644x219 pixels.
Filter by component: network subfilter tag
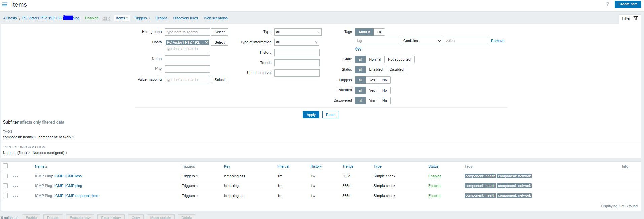[55, 137]
